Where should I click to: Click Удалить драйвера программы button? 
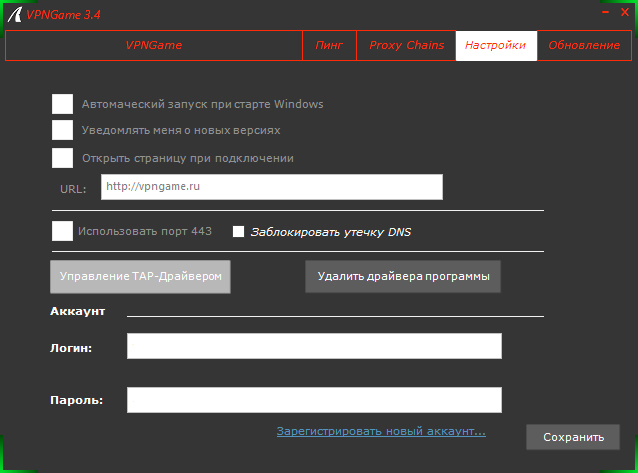(403, 276)
